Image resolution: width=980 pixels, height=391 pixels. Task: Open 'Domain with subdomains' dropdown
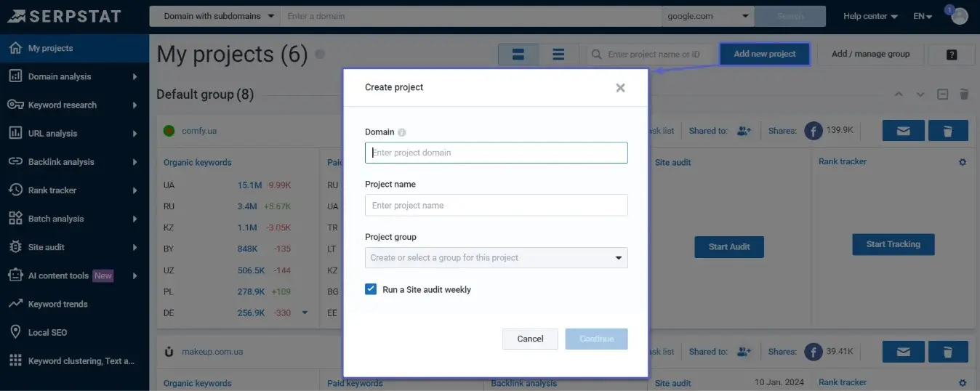215,16
